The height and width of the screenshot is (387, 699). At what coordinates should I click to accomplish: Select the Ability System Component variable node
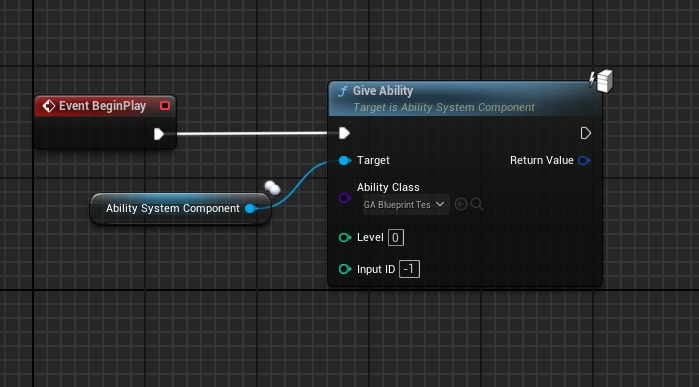point(181,209)
